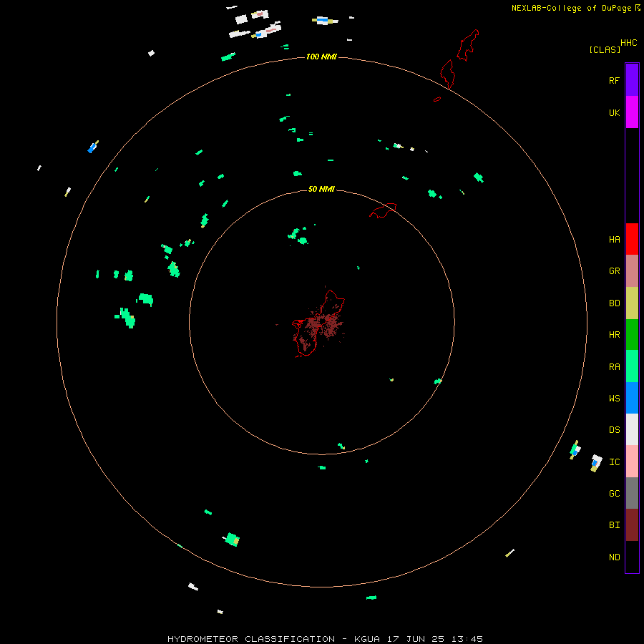
Task: Click the Hydrometeor Classification KGUA title text
Action: [325, 639]
